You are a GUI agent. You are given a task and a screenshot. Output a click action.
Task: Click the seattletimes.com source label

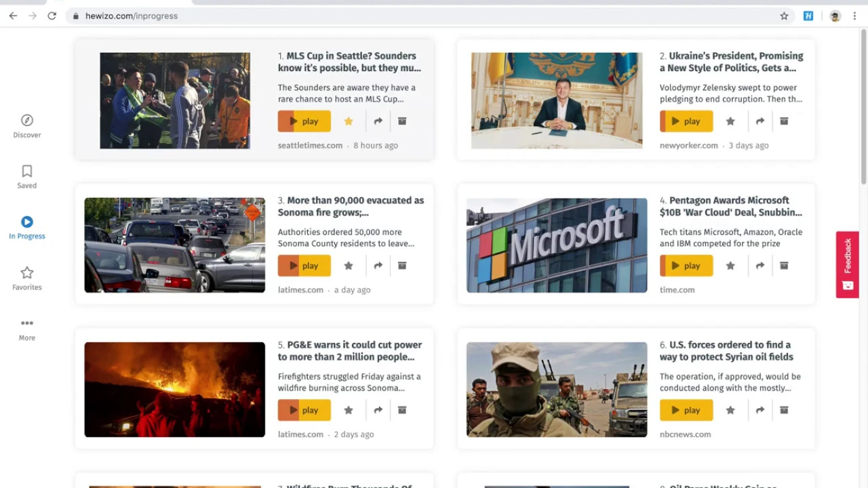[310, 145]
